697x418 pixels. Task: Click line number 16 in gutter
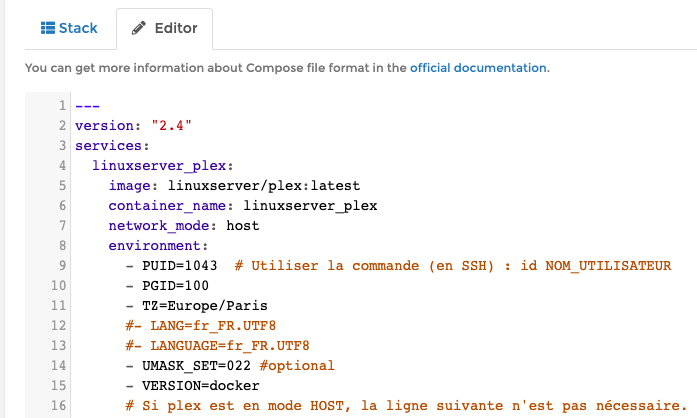[x=58, y=406]
